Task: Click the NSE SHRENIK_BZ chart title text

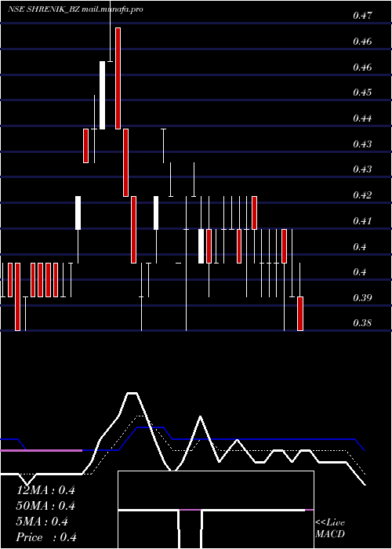Action: pyautogui.click(x=75, y=9)
